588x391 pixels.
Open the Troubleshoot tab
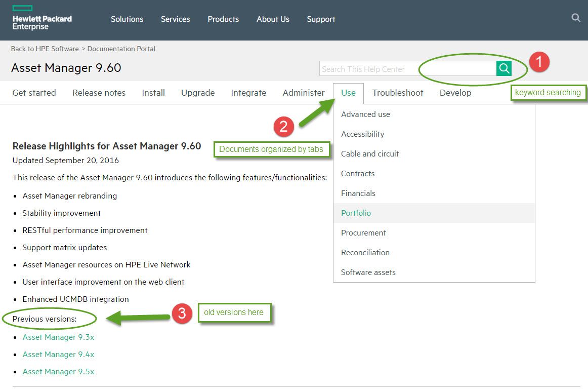tap(398, 93)
